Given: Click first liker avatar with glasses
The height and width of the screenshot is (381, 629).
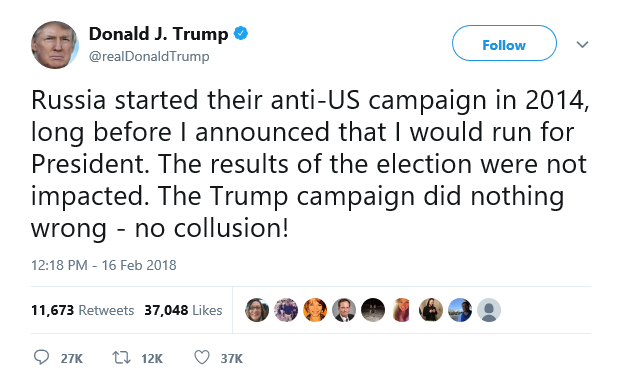Looking at the screenshot, I should pyautogui.click(x=257, y=310).
